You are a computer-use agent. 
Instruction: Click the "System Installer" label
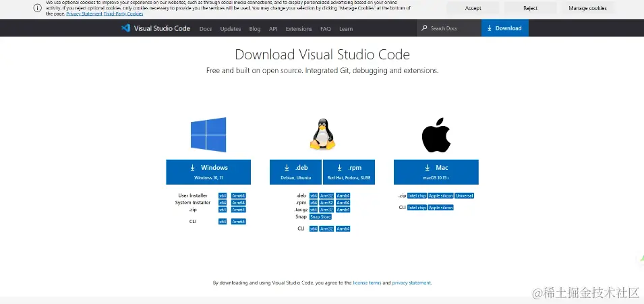pos(193,202)
